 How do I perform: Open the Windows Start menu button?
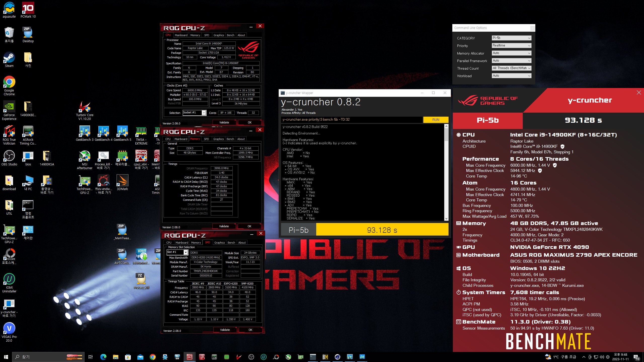6,357
